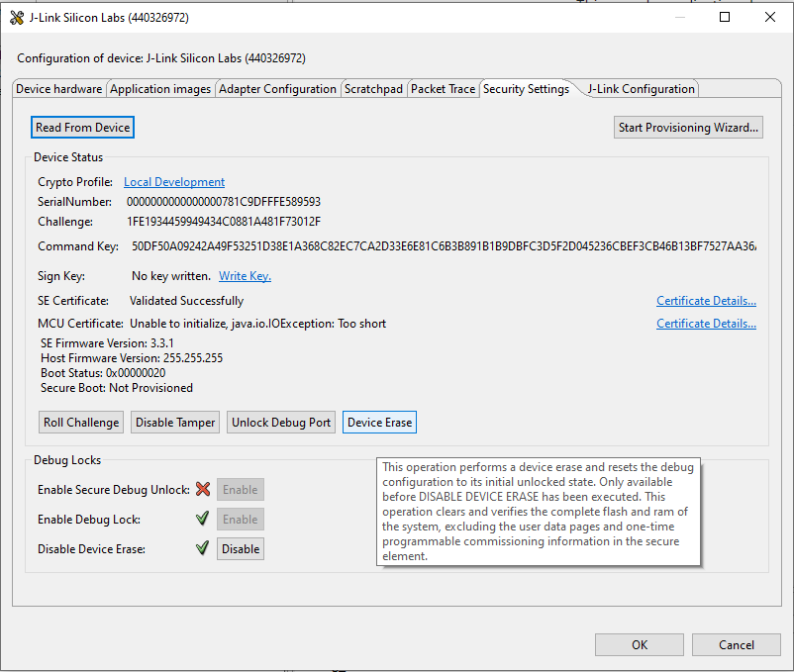This screenshot has width=794, height=672.
Task: Switch to J-Link Configuration tab
Action: pyautogui.click(x=641, y=89)
